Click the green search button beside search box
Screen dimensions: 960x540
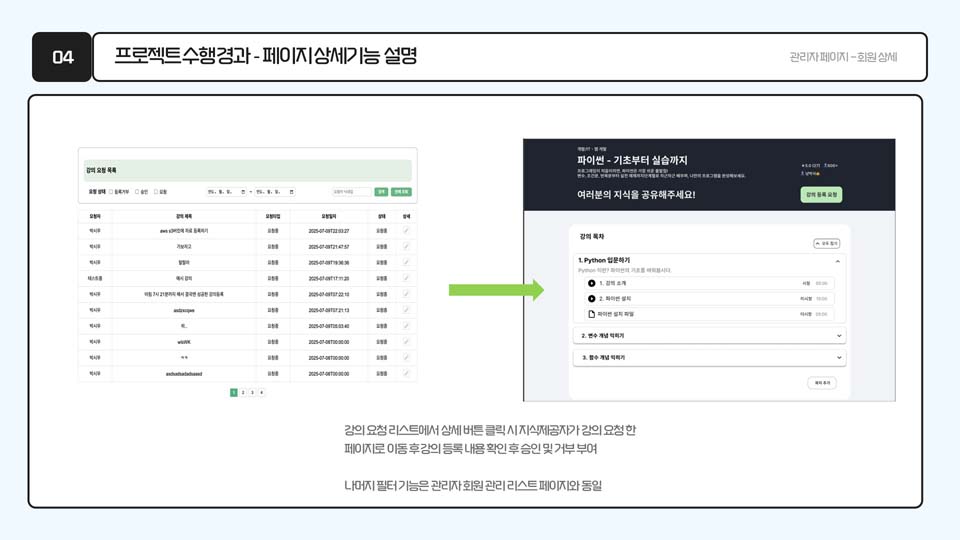click(381, 192)
